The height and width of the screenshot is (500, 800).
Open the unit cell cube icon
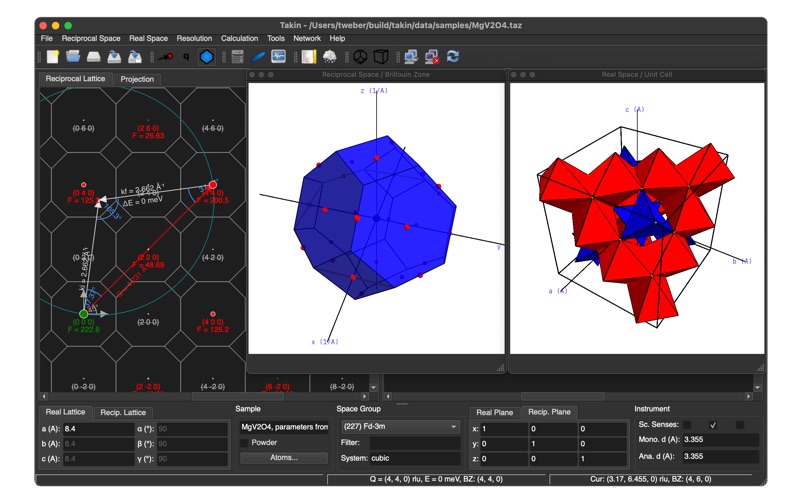pyautogui.click(x=381, y=57)
